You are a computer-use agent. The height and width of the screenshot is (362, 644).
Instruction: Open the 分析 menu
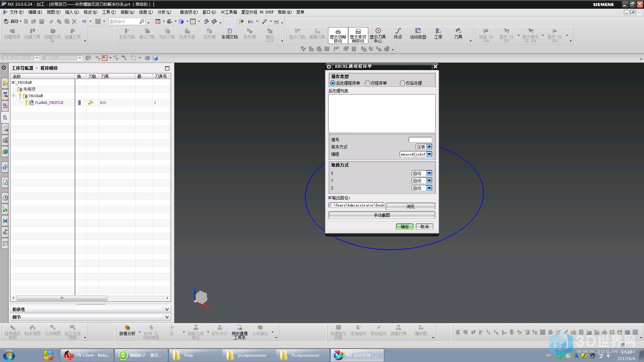coord(164,12)
